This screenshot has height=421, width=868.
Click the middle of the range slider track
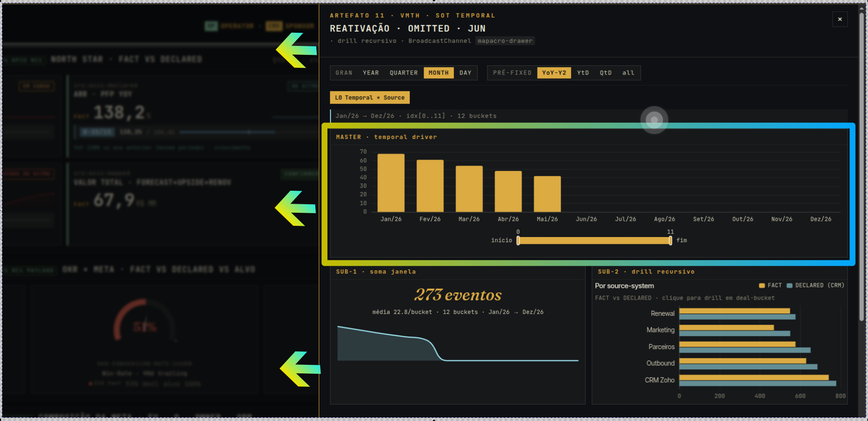(594, 241)
